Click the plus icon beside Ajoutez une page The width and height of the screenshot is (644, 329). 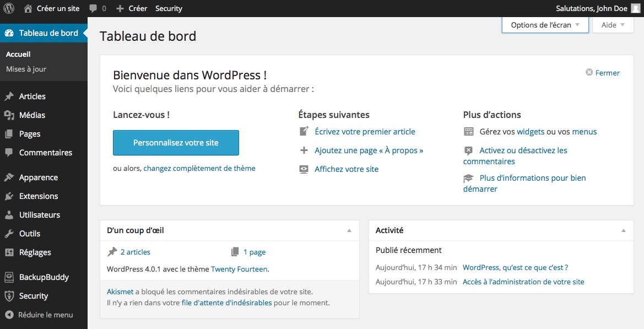(x=304, y=150)
